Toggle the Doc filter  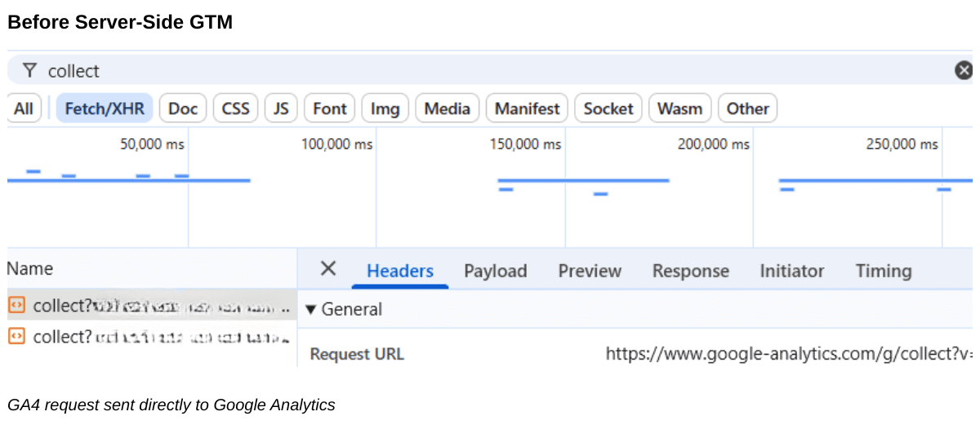183,109
